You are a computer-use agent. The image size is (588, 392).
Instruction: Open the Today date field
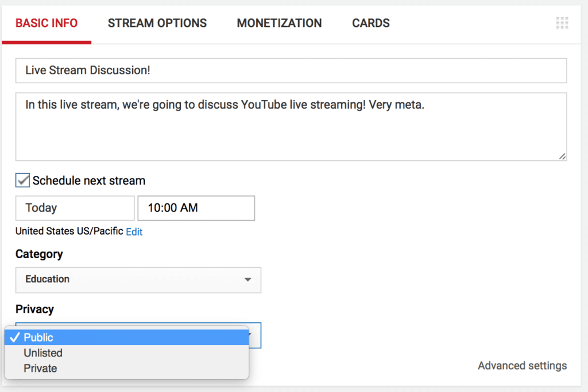point(75,208)
